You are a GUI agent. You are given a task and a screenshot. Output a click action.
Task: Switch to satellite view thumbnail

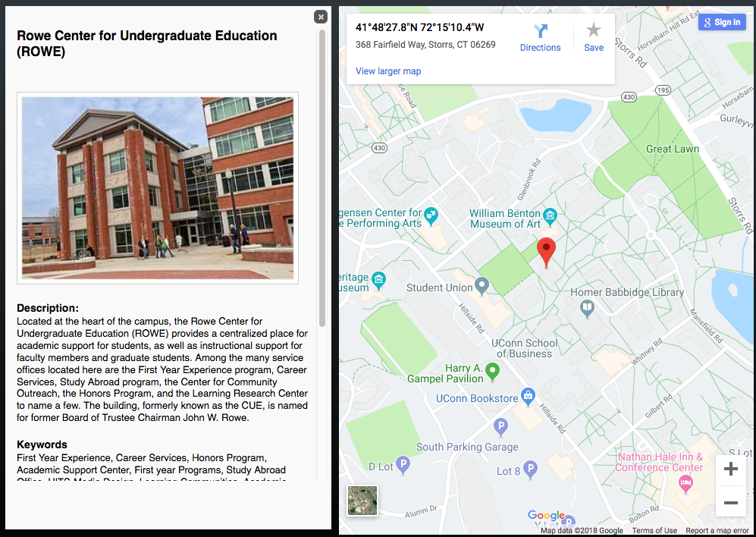coord(362,501)
